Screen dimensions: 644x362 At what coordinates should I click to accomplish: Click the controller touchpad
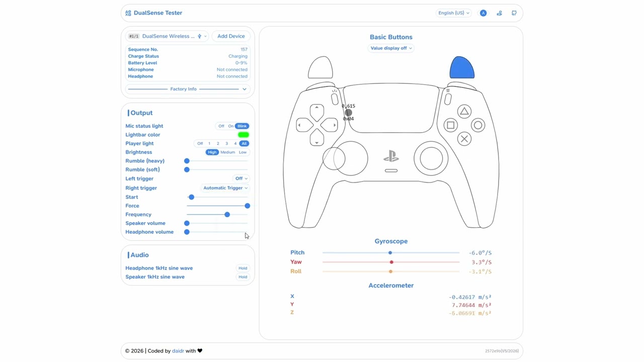tap(391, 109)
